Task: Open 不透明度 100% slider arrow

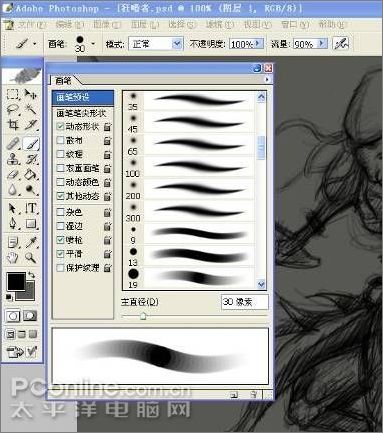Action: pos(258,44)
